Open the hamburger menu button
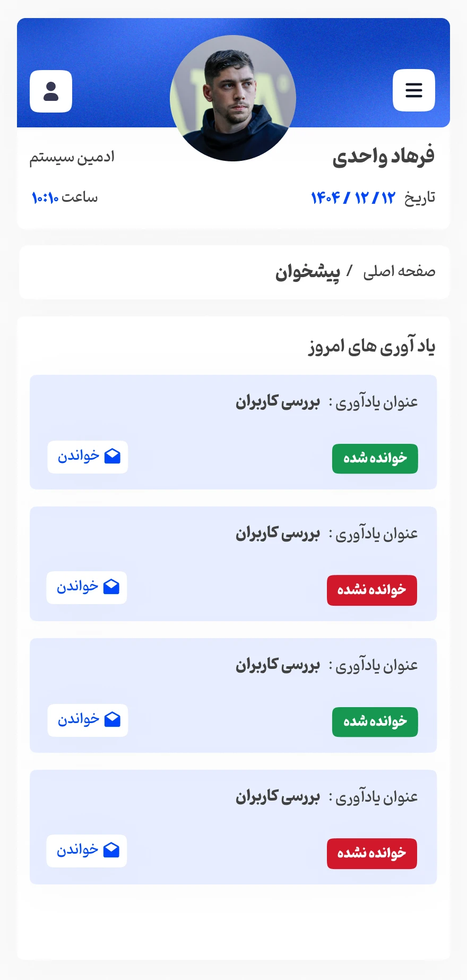Screen dimensions: 467x980 point(413,90)
